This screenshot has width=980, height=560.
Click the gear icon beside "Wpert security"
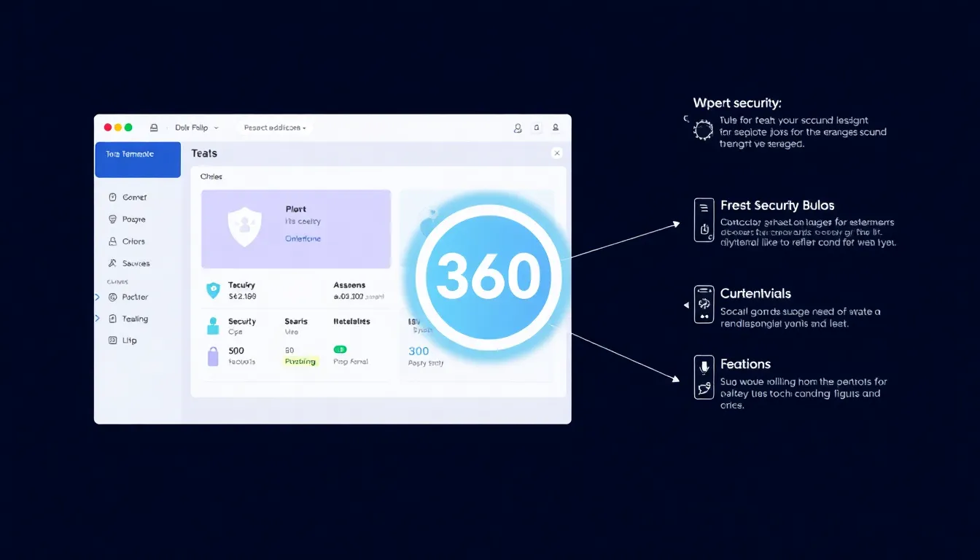point(703,131)
